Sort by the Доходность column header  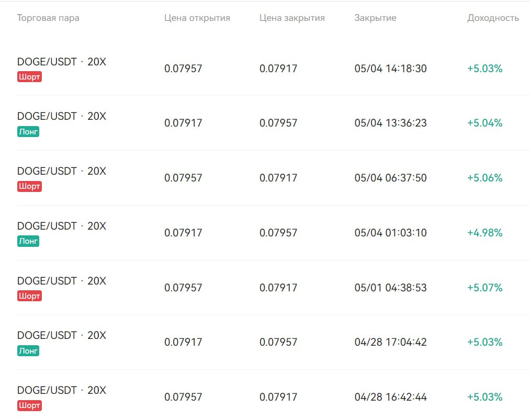[x=493, y=18]
